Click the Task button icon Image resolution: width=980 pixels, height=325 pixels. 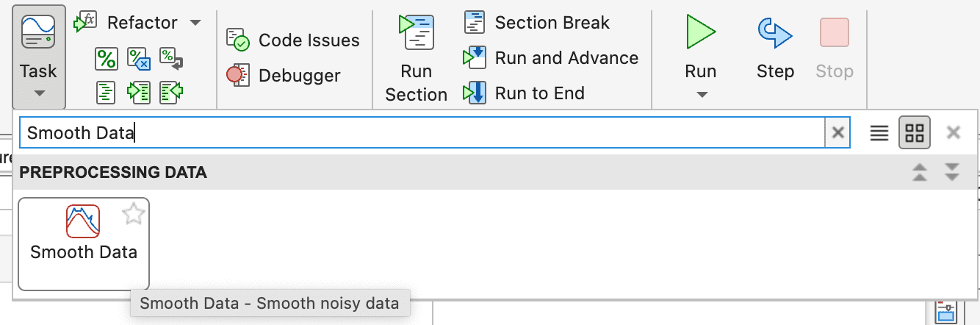[38, 32]
